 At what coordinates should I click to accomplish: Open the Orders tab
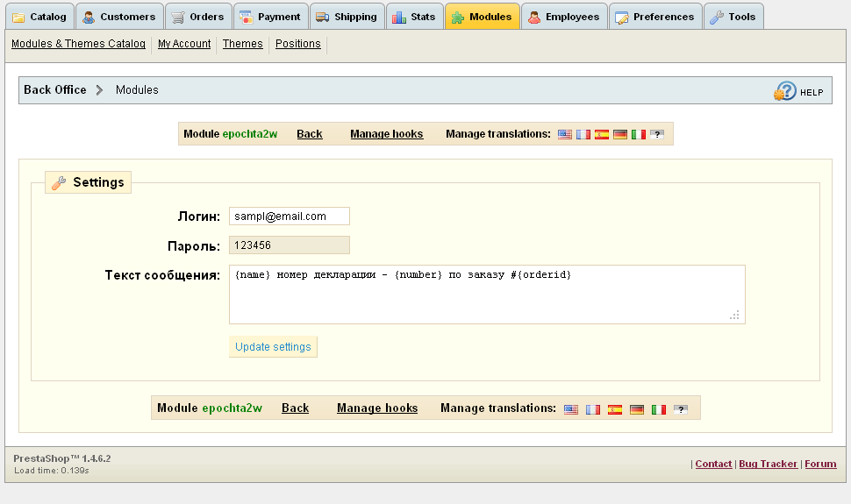point(198,17)
